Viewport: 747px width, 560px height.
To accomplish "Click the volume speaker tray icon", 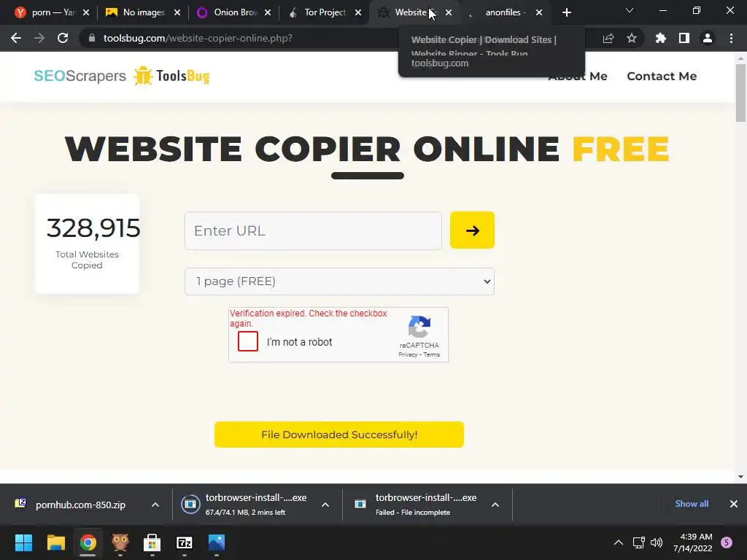I will [657, 542].
